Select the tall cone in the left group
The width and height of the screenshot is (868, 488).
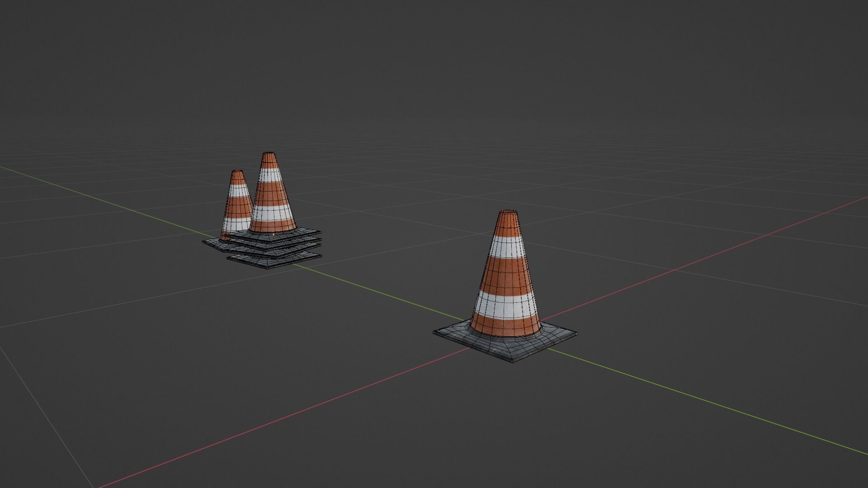[271, 194]
